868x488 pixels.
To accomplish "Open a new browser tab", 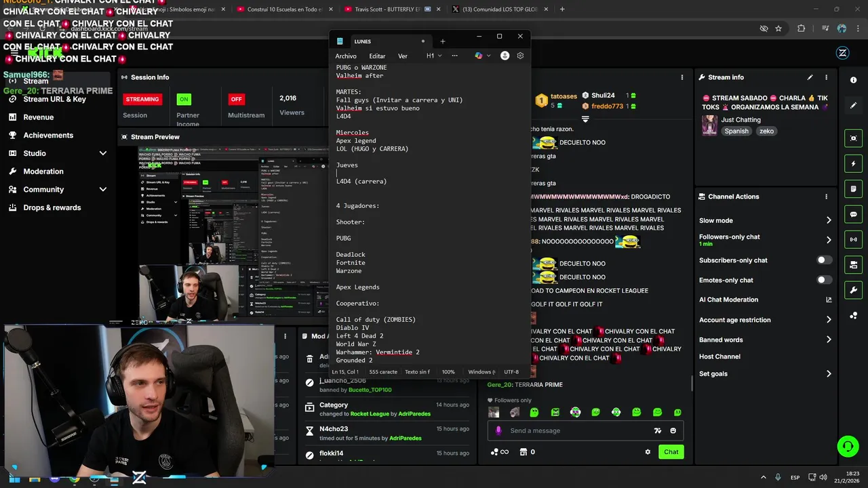I will tap(562, 9).
